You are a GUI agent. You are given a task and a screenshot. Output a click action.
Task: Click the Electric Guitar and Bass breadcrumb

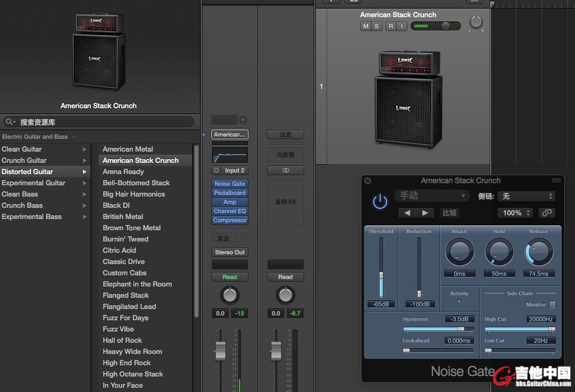point(35,137)
